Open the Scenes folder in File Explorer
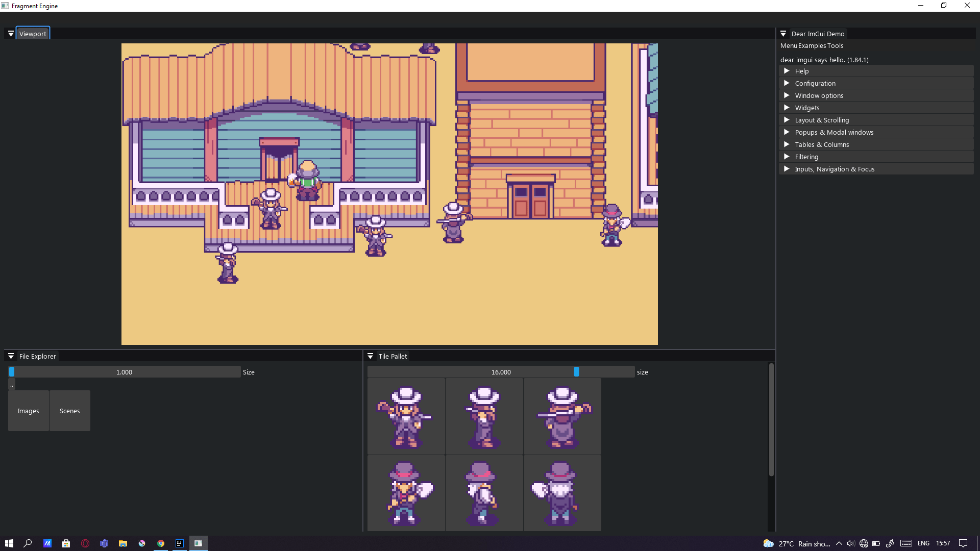Image resolution: width=980 pixels, height=551 pixels. point(69,411)
